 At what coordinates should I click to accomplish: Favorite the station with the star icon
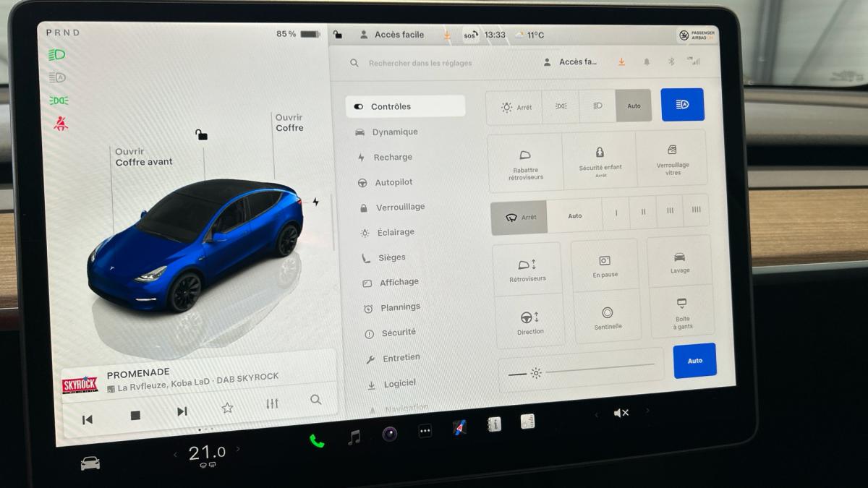pyautogui.click(x=227, y=408)
